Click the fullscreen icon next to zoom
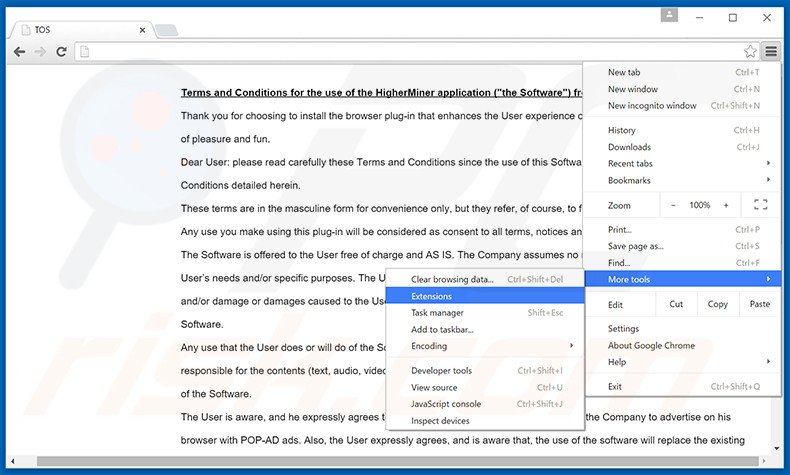The height and width of the screenshot is (475, 790). click(x=760, y=205)
